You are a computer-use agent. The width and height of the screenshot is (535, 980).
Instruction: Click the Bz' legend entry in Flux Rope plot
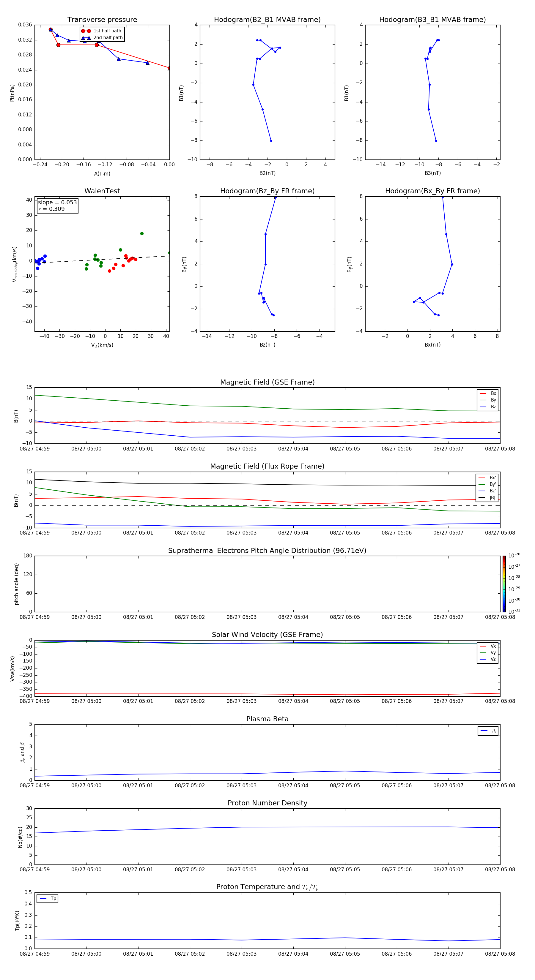tap(487, 491)
